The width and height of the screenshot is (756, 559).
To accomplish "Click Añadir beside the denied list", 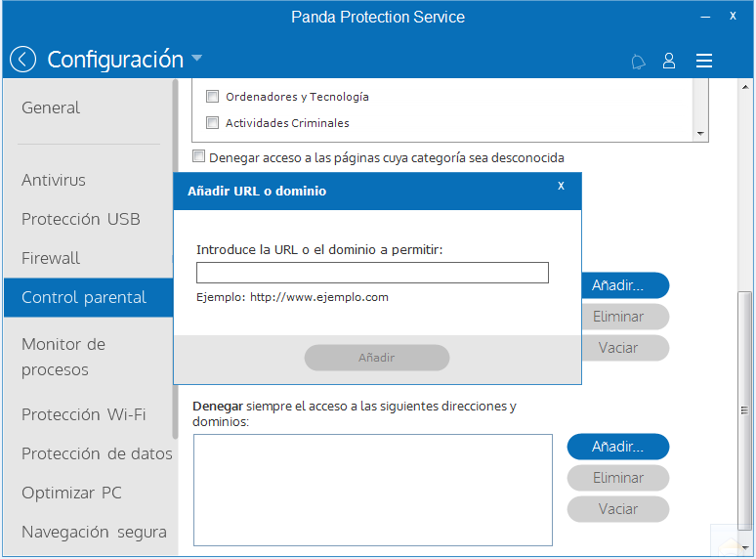I will pos(618,447).
